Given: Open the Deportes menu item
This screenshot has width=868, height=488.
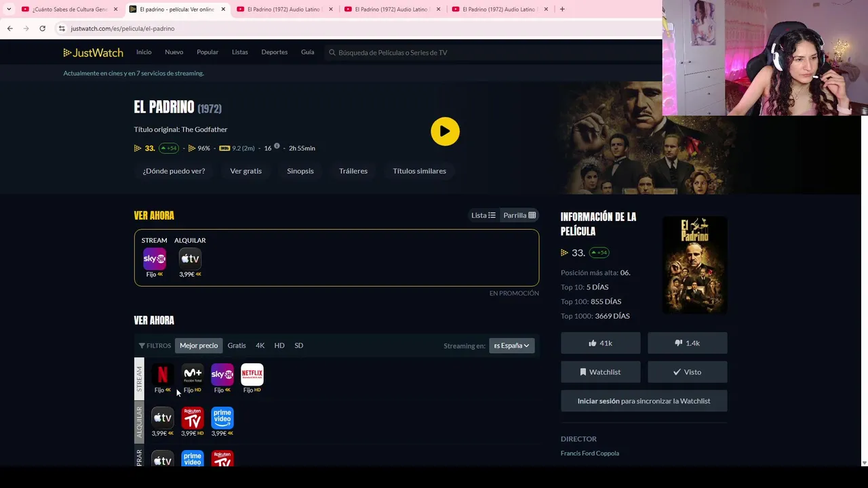Looking at the screenshot, I should tap(275, 52).
